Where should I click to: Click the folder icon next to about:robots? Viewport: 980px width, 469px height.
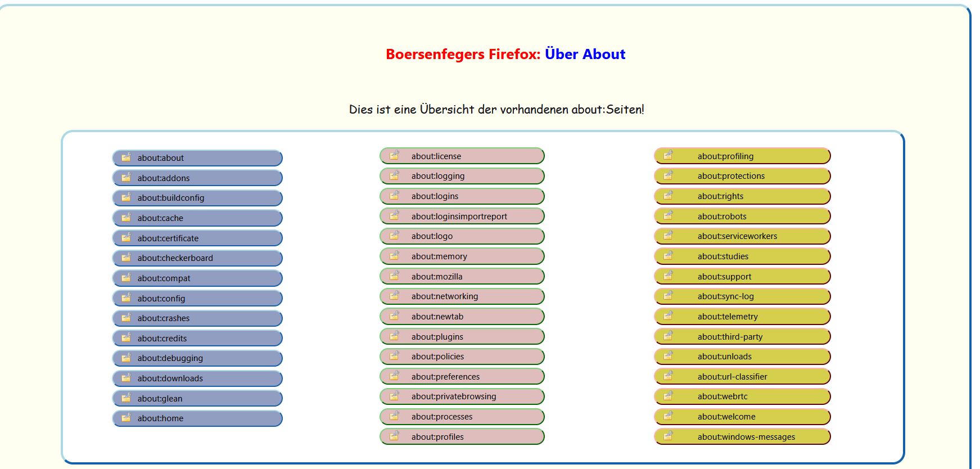click(668, 215)
